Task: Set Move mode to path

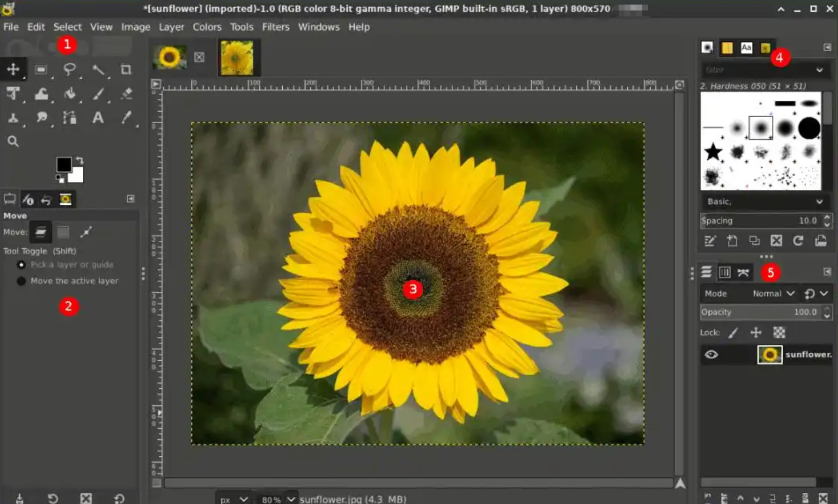Action: (x=86, y=232)
